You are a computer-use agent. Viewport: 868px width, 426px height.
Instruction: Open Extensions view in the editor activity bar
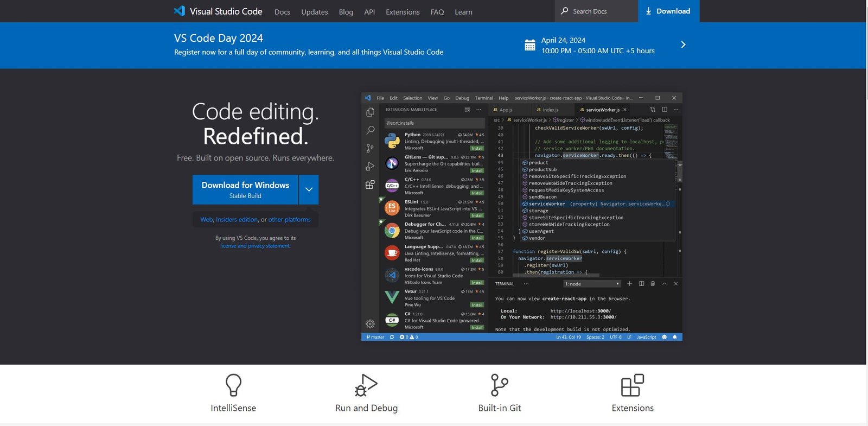coord(370,185)
